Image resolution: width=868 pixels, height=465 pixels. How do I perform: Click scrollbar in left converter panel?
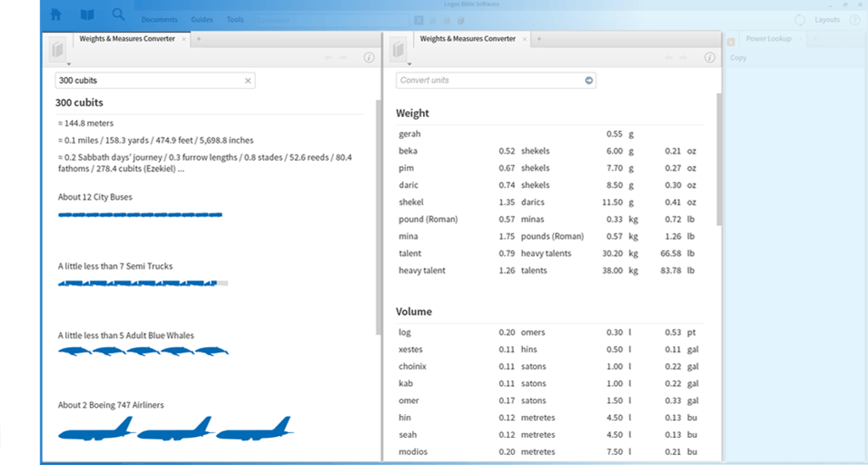coord(379,217)
